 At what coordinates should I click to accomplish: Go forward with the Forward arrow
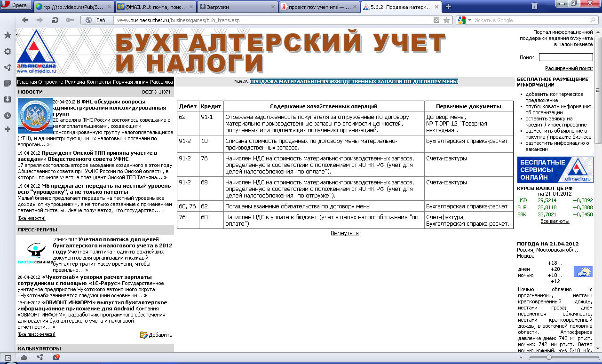point(40,20)
